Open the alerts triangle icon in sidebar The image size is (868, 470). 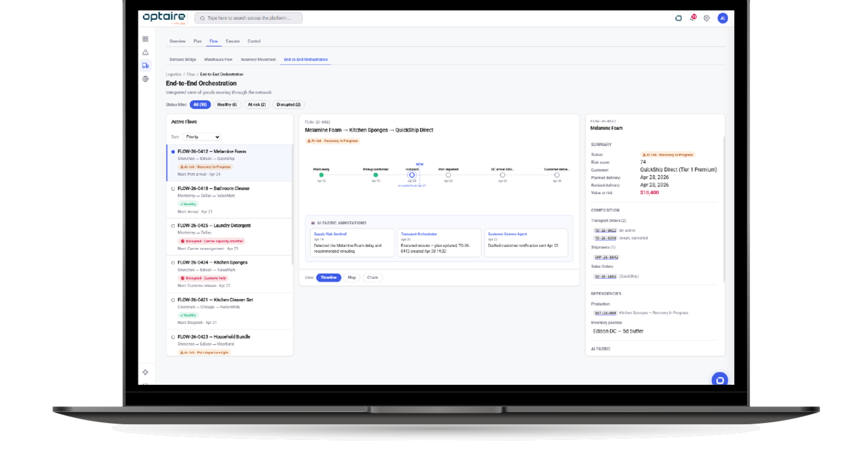pyautogui.click(x=145, y=52)
